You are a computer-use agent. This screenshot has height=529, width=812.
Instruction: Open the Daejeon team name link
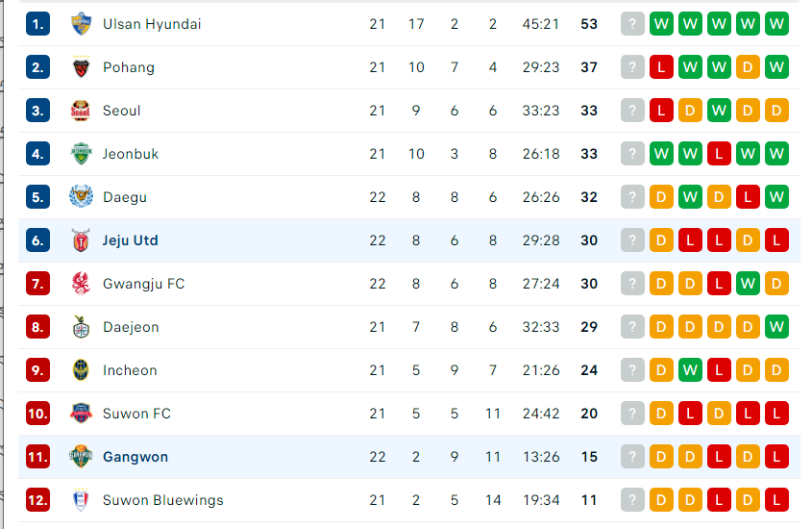(x=131, y=327)
